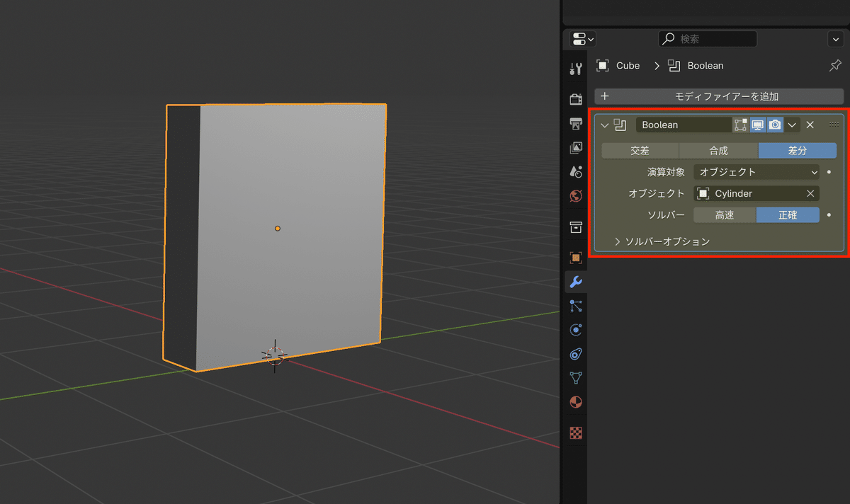Open the Material properties tab
Viewport: 850px width, 504px height.
(576, 402)
